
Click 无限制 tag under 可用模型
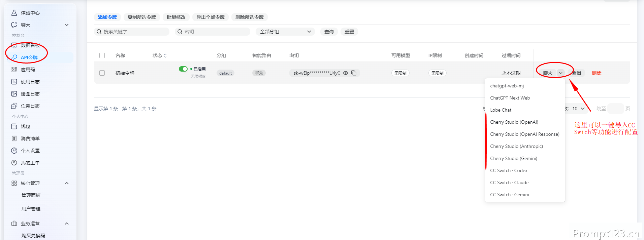click(x=400, y=73)
